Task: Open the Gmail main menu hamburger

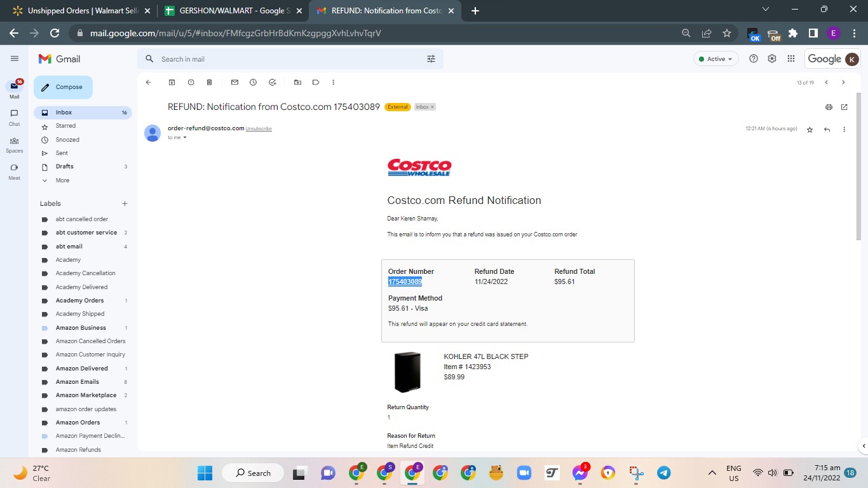Action: click(15, 58)
